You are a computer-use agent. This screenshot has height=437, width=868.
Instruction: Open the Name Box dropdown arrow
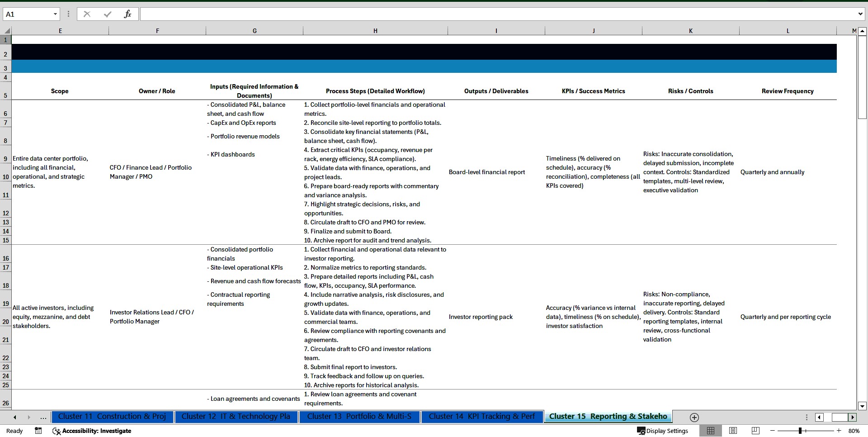point(56,14)
